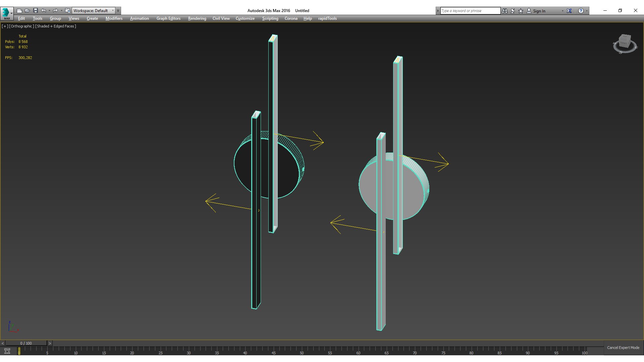Click the Favorites star icon
This screenshot has height=362, width=644.
pyautogui.click(x=521, y=11)
